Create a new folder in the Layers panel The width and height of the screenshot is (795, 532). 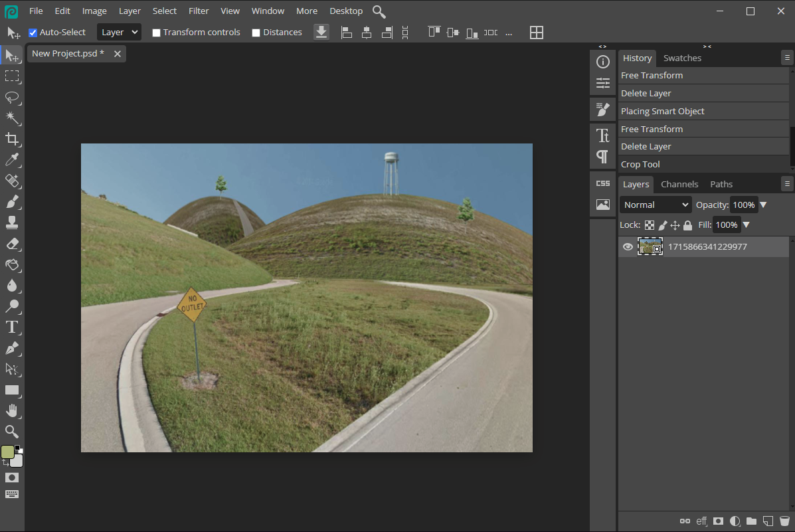[x=751, y=521]
